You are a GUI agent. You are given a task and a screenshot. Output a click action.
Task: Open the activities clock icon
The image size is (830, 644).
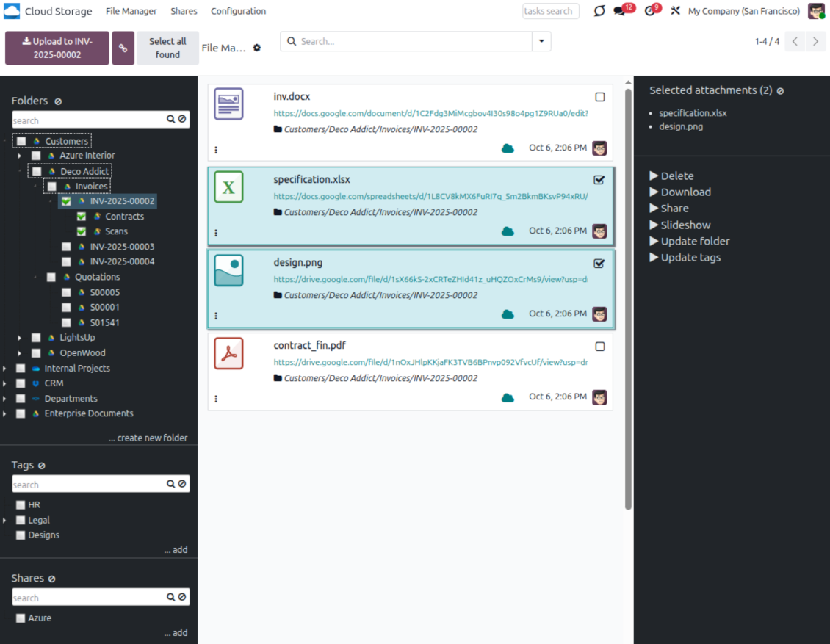[649, 12]
